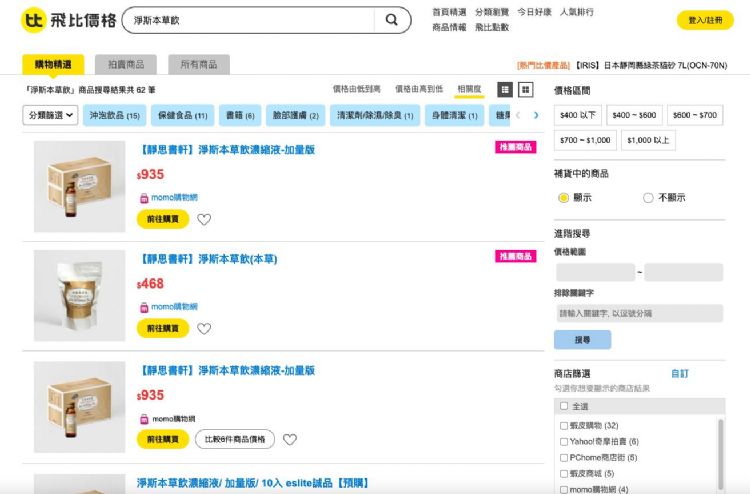
Task: Click the store list scrollbar
Action: click(721, 454)
